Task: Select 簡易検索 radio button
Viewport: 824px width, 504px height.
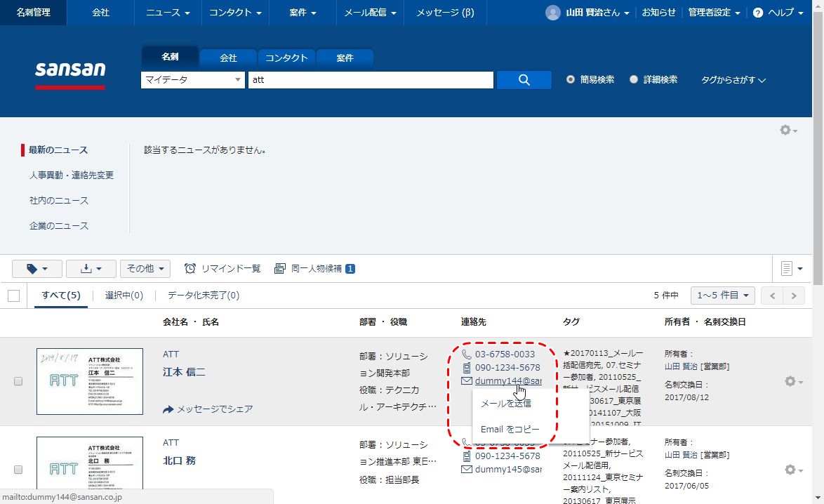Action: pyautogui.click(x=570, y=79)
